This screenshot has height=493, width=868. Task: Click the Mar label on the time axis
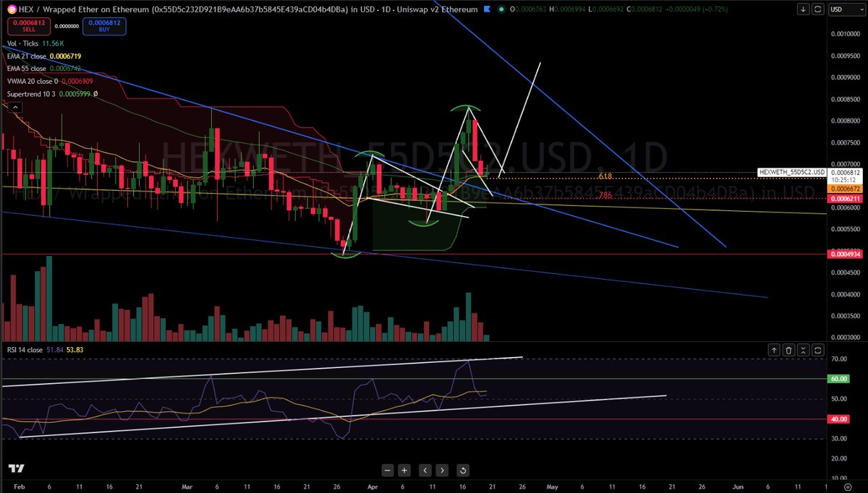click(188, 486)
